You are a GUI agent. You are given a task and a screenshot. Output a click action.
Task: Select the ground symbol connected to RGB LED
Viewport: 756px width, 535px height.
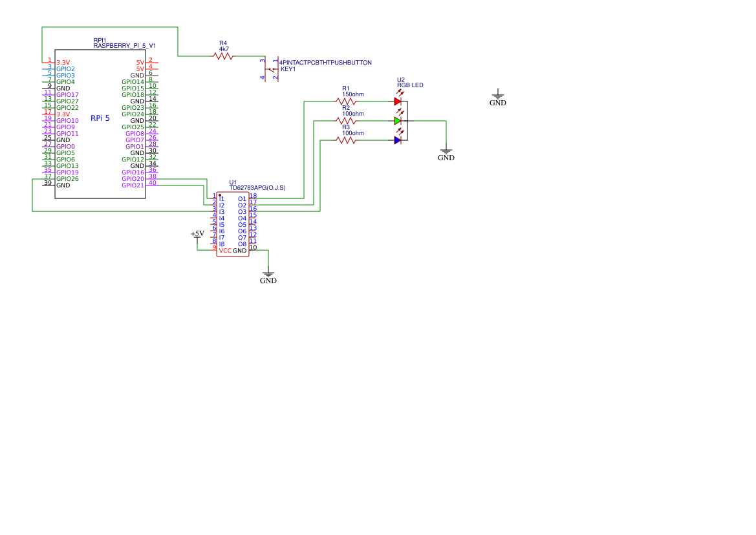(x=446, y=154)
